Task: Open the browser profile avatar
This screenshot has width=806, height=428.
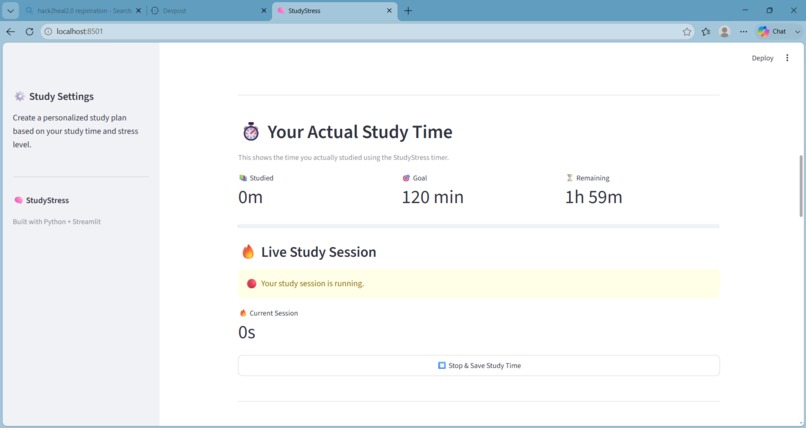Action: [725, 31]
